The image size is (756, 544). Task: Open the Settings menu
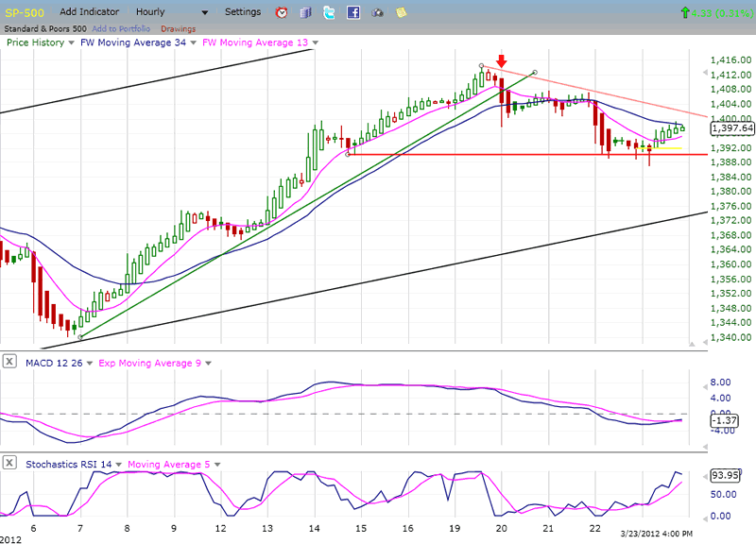click(x=244, y=12)
